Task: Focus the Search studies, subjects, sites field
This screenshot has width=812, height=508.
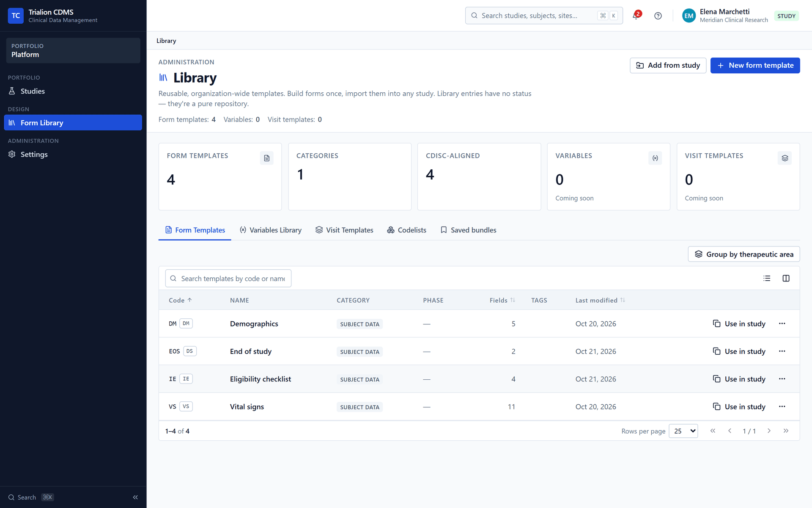Action: coord(544,16)
